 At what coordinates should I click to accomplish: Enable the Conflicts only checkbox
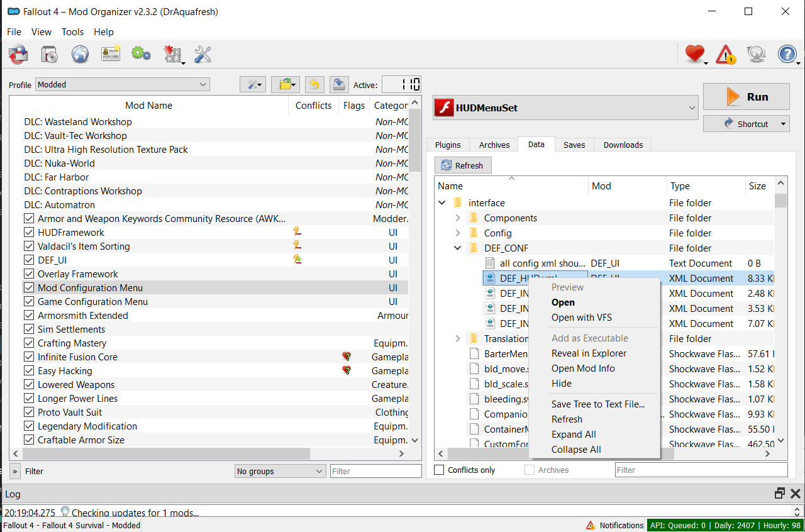[440, 470]
